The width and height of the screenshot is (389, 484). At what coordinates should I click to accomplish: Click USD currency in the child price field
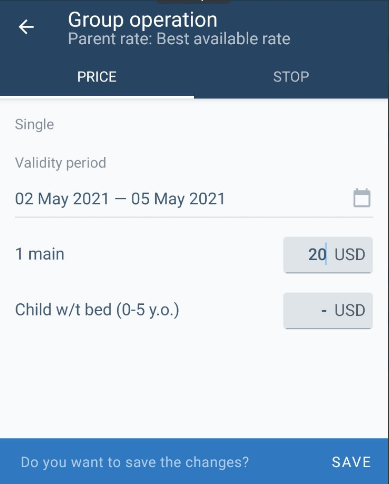350,310
